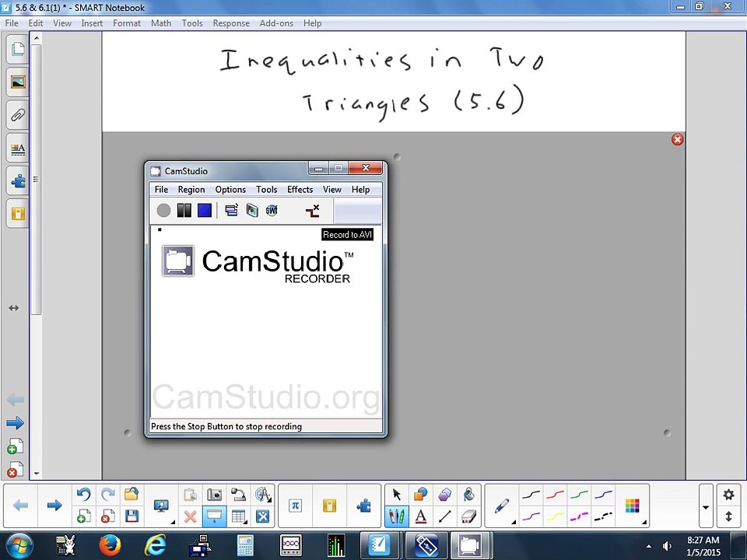747x560 pixels.
Task: Toggle CamStudio view mode icon
Action: (x=232, y=210)
